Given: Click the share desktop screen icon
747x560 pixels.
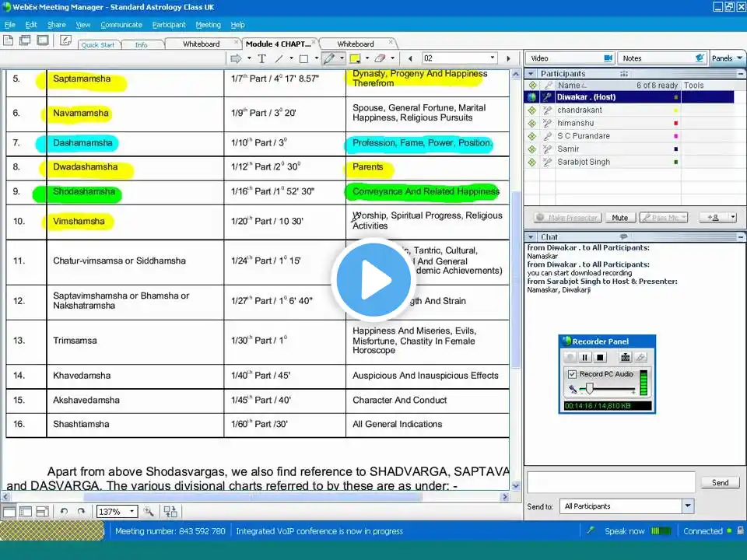Looking at the screenshot, I should pyautogui.click(x=43, y=40).
